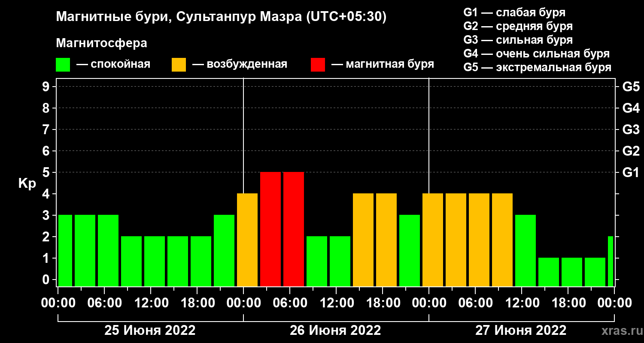Screen dimensions: 644x343
Task: Select the line 'G5 — экстремальная буря'
Action: 538,67
